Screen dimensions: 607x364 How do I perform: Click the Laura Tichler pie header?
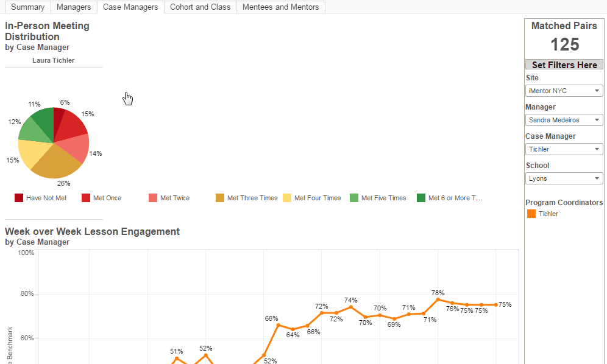(x=54, y=60)
